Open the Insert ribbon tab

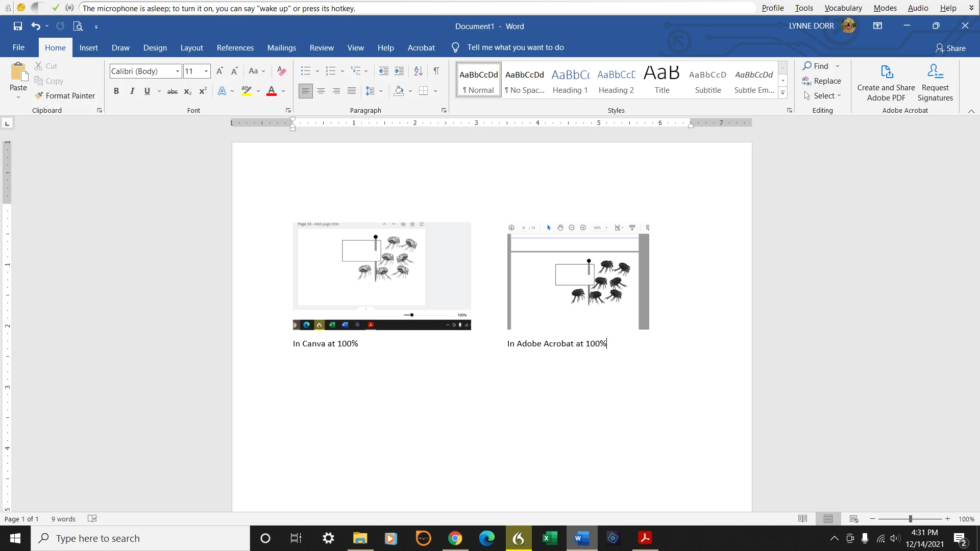tap(88, 47)
